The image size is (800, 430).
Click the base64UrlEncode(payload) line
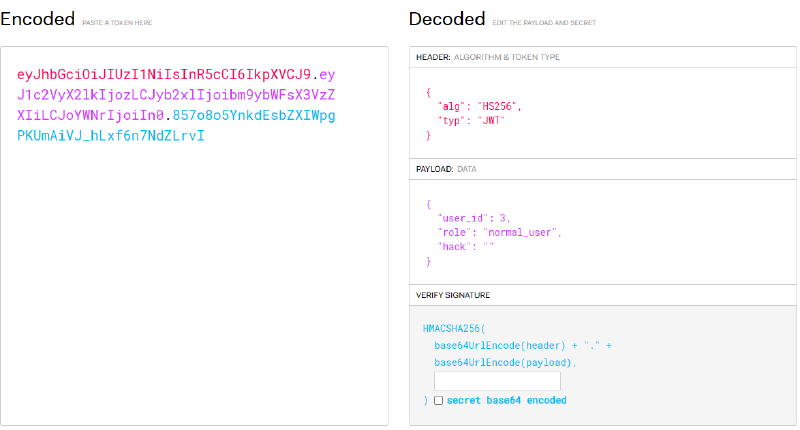coord(505,363)
